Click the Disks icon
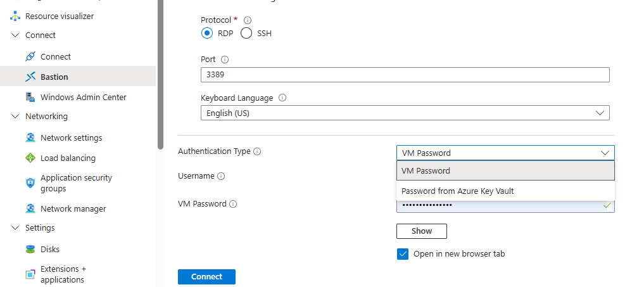The height and width of the screenshot is (287, 644). [30, 249]
